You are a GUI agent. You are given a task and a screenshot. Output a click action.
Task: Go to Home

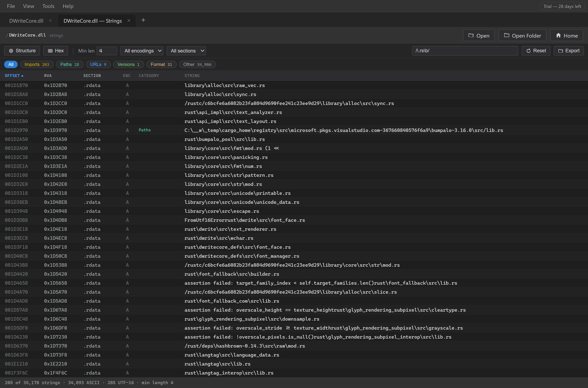tap(567, 36)
